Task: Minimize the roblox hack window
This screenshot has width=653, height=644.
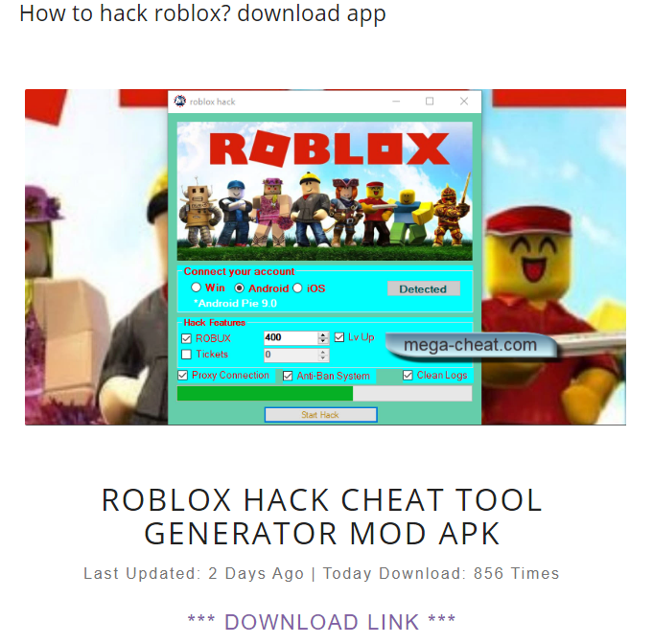Action: click(x=396, y=102)
